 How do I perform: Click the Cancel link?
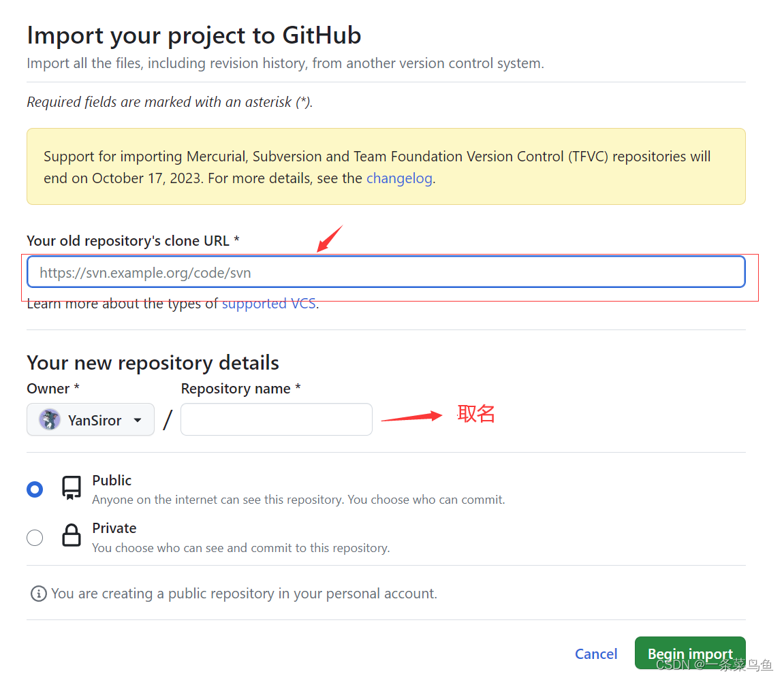(x=595, y=653)
